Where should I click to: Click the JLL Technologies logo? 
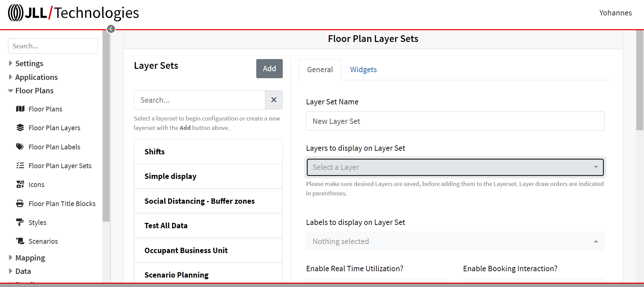[73, 13]
